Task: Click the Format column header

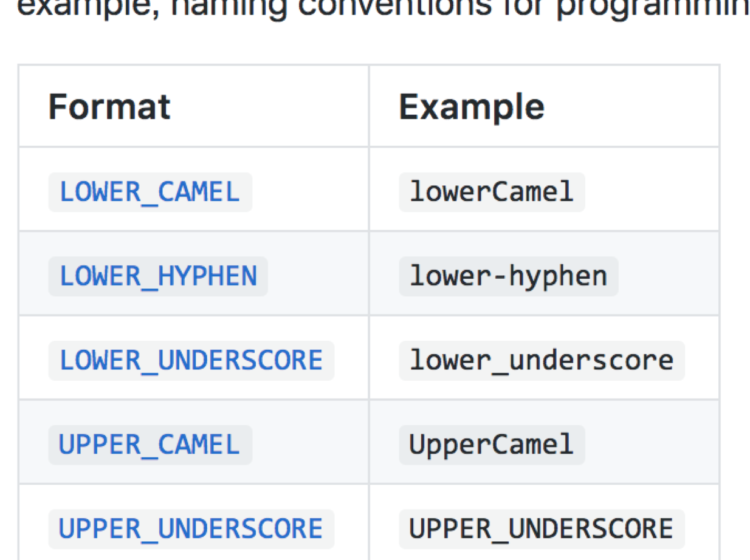Action: pyautogui.click(x=109, y=107)
